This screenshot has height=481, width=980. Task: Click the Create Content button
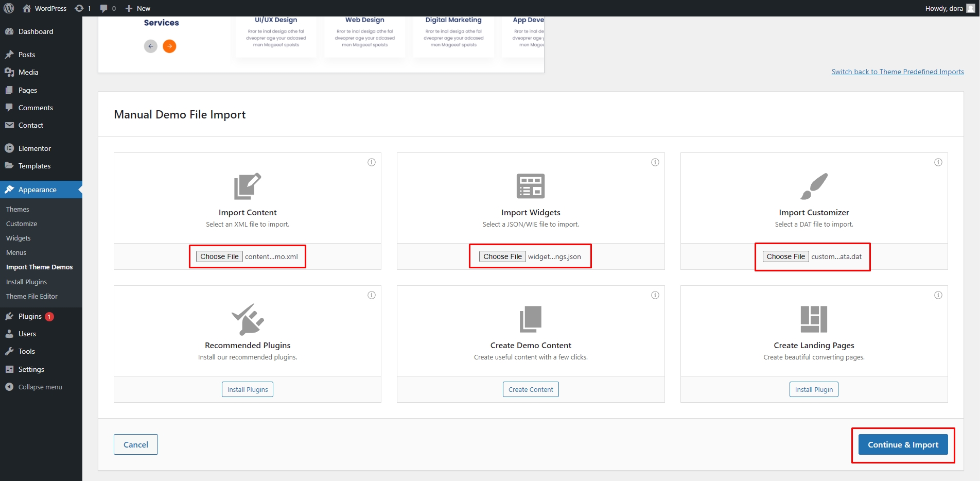530,389
